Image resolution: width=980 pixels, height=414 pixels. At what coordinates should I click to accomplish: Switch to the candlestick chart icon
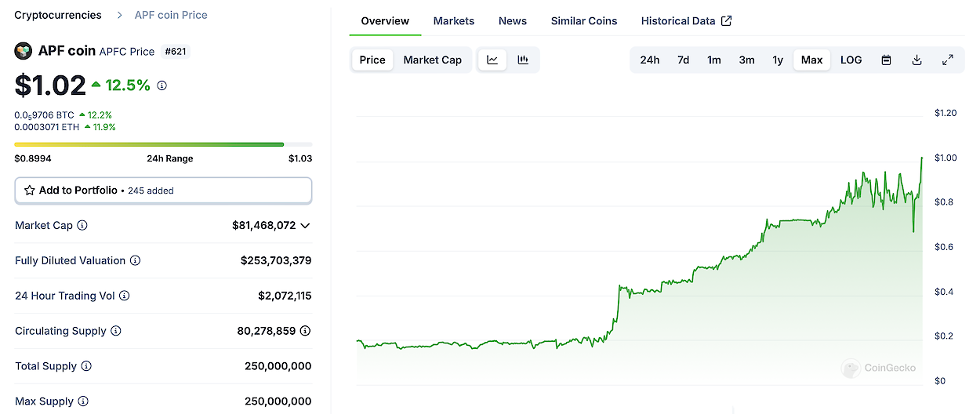point(523,60)
